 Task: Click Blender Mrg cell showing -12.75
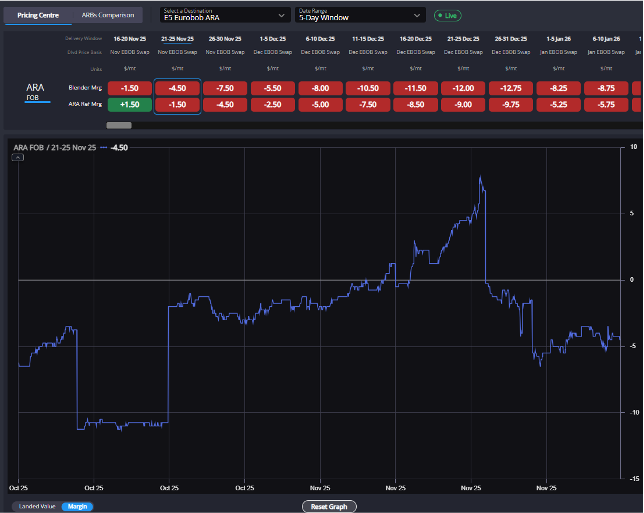point(511,88)
